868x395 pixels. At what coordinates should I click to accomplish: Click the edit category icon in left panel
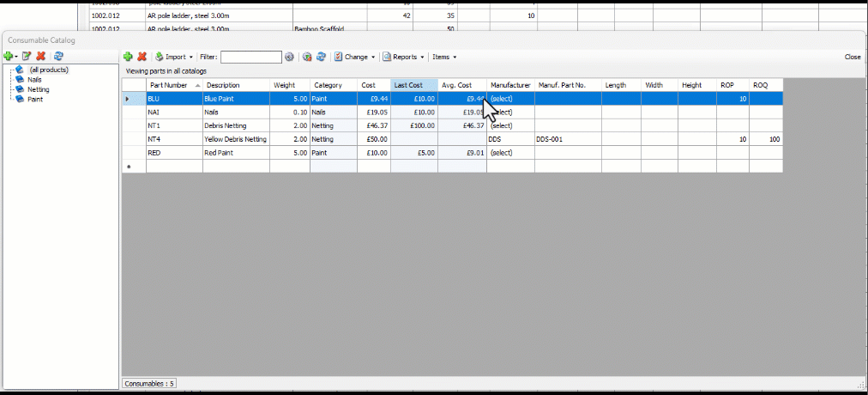coord(27,56)
